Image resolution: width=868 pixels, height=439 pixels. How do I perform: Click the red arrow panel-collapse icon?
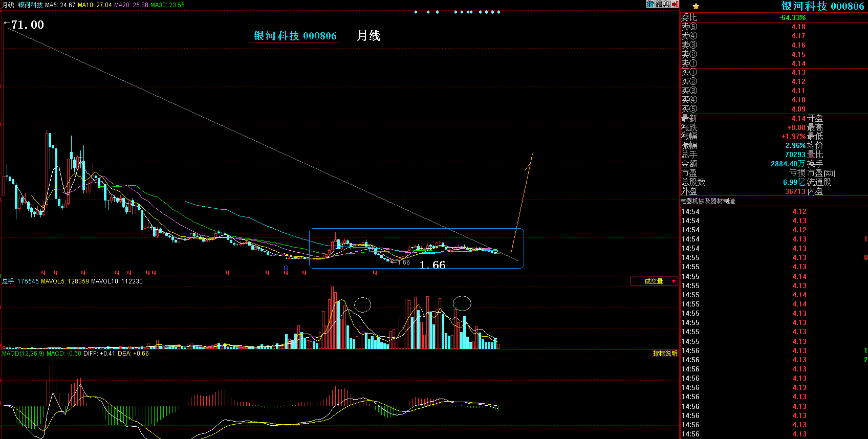pyautogui.click(x=675, y=4)
